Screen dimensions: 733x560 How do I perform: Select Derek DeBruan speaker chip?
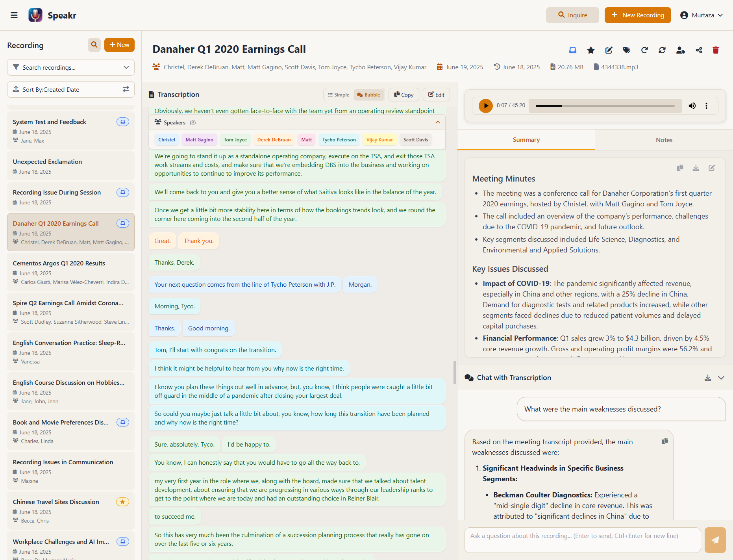[274, 140]
